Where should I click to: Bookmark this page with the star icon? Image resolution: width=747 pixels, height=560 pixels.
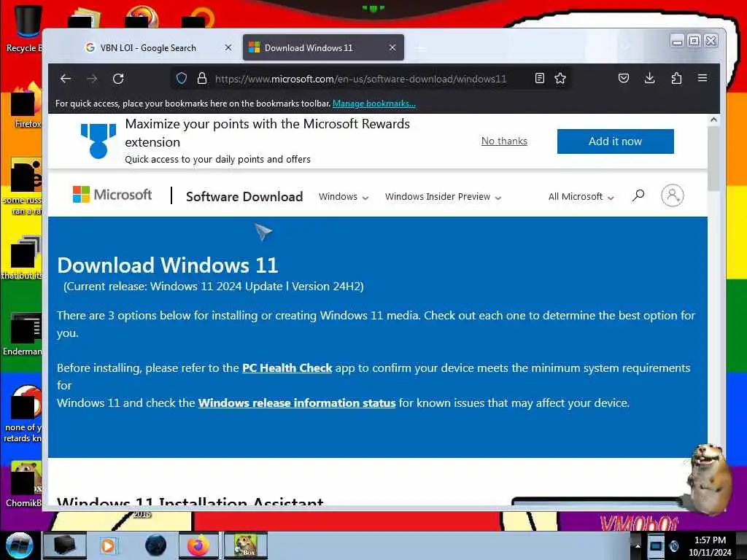point(560,78)
